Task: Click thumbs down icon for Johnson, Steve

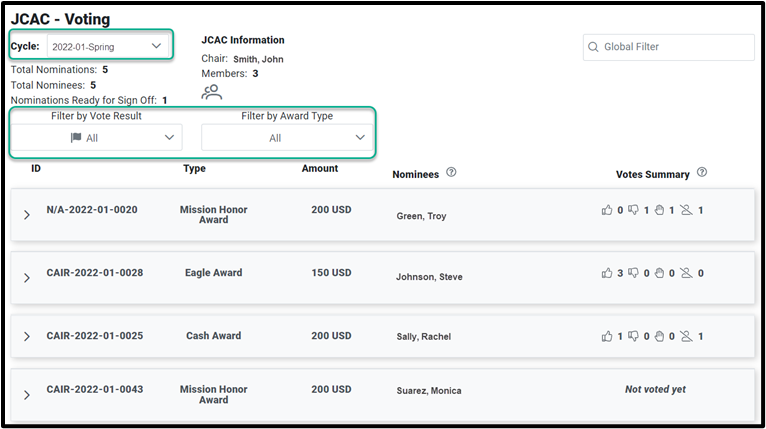Action: 633,273
